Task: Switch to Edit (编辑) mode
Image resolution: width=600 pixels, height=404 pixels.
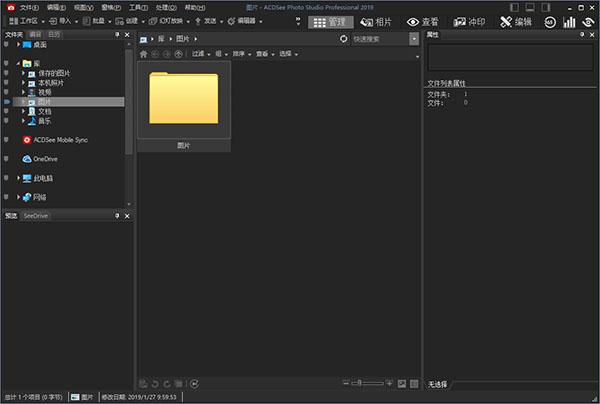Action: 515,22
